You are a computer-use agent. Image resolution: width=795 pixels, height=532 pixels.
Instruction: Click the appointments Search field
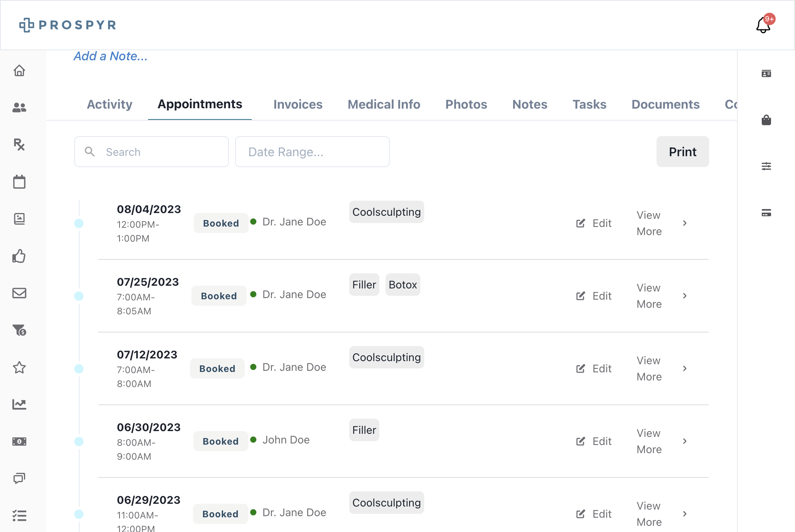click(x=151, y=152)
